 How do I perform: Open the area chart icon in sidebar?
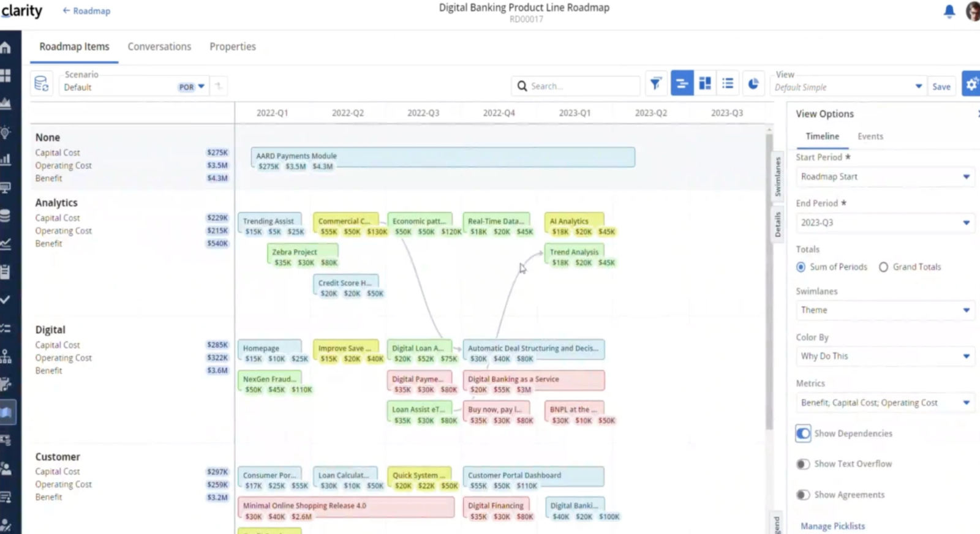click(x=6, y=103)
